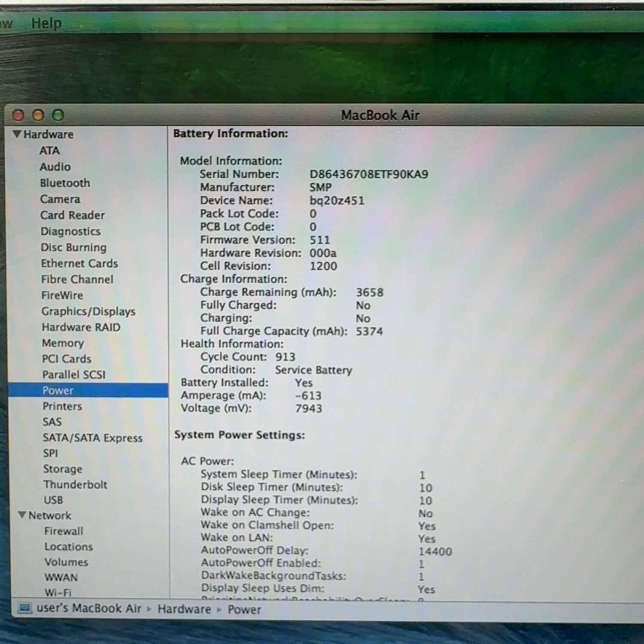Select Audio in the sidebar
The image size is (644, 644).
click(x=55, y=167)
